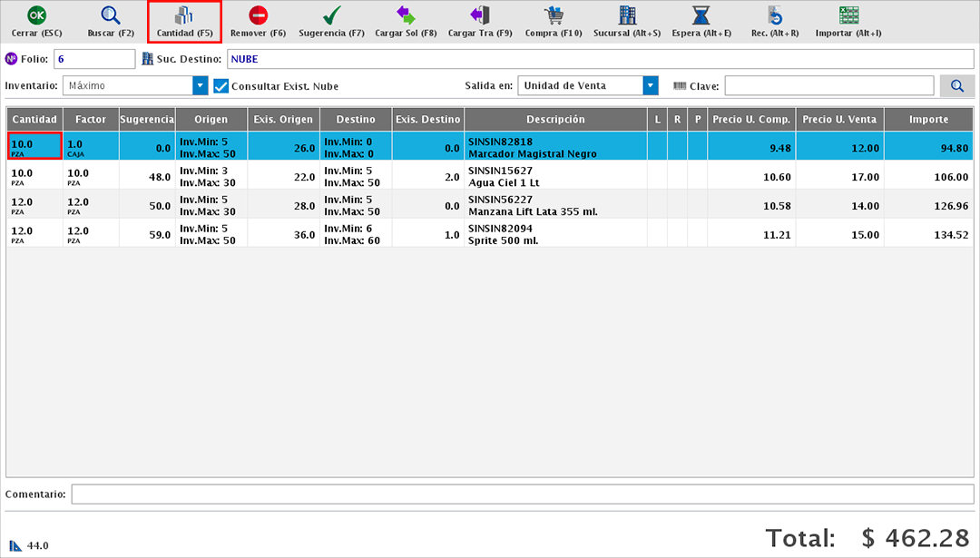The width and height of the screenshot is (980, 558).
Task: Open Buscar (F2) search tool
Action: (x=111, y=15)
